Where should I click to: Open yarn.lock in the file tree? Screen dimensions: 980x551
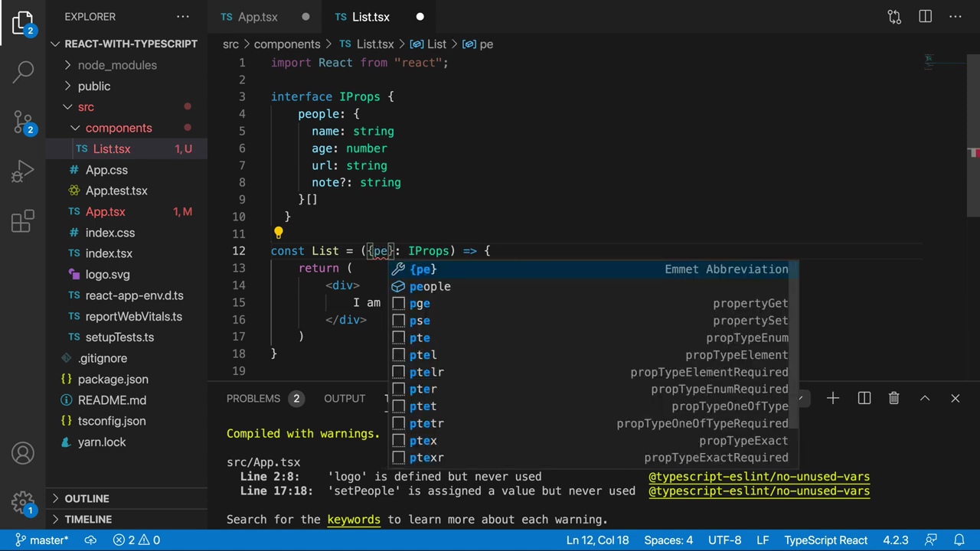(x=126, y=442)
